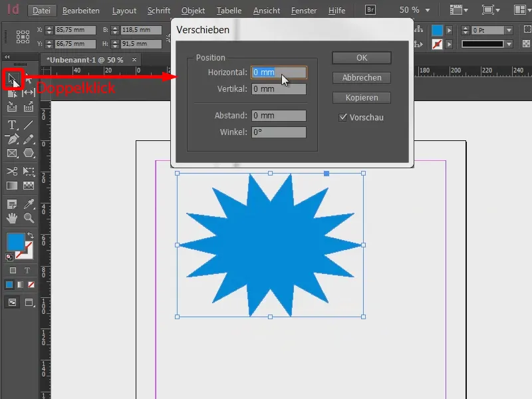Uncheck the Vorschau checkbox

pyautogui.click(x=344, y=117)
